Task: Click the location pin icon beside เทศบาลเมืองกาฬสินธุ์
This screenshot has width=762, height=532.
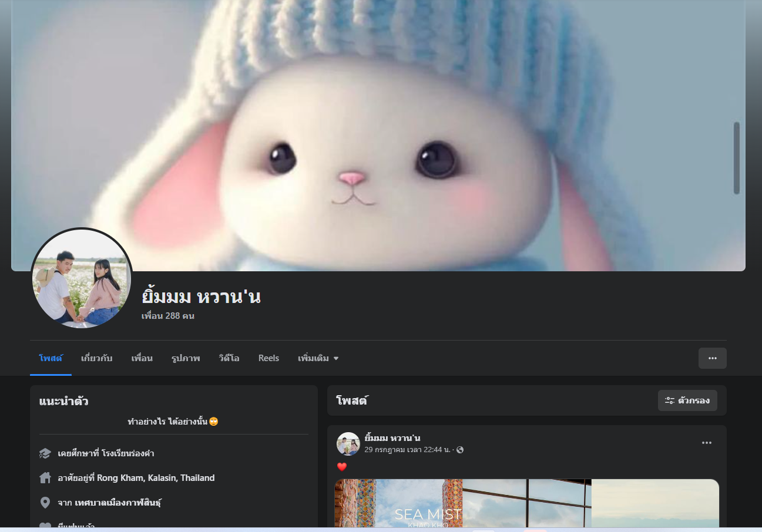Action: click(45, 503)
